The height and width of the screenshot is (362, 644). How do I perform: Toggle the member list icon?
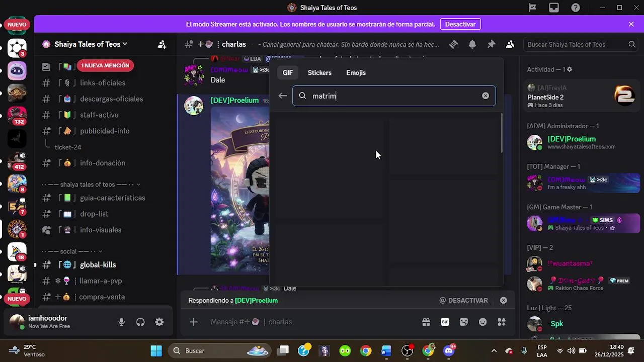(x=510, y=44)
